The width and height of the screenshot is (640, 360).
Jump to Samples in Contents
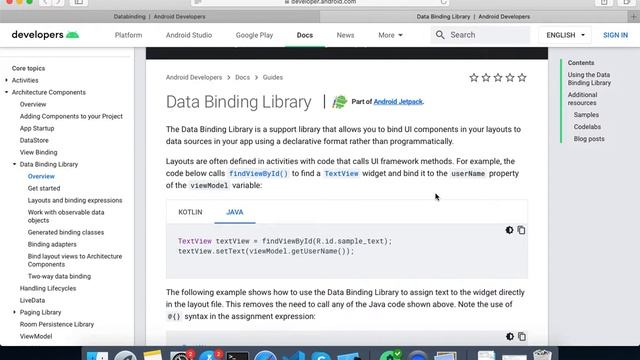[586, 115]
